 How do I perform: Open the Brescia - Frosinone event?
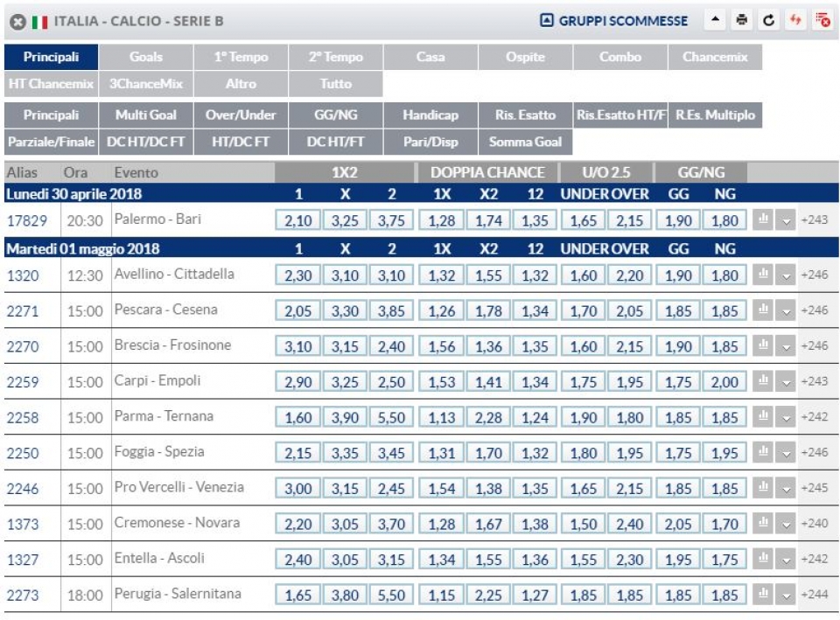point(172,345)
